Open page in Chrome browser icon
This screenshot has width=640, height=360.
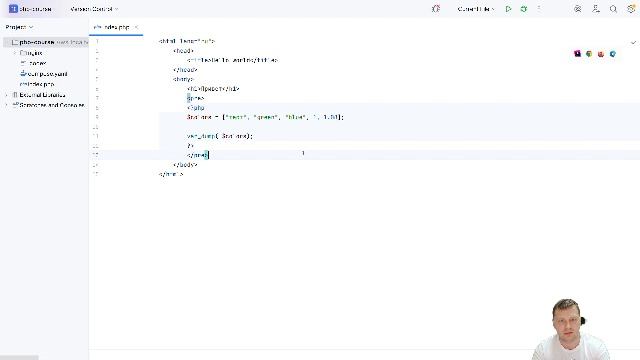tap(589, 53)
